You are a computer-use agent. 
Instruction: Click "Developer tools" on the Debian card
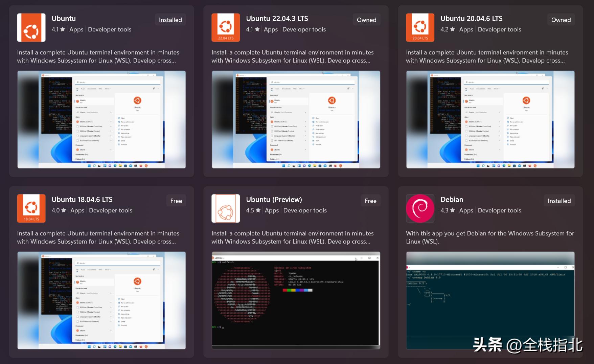pyautogui.click(x=500, y=210)
